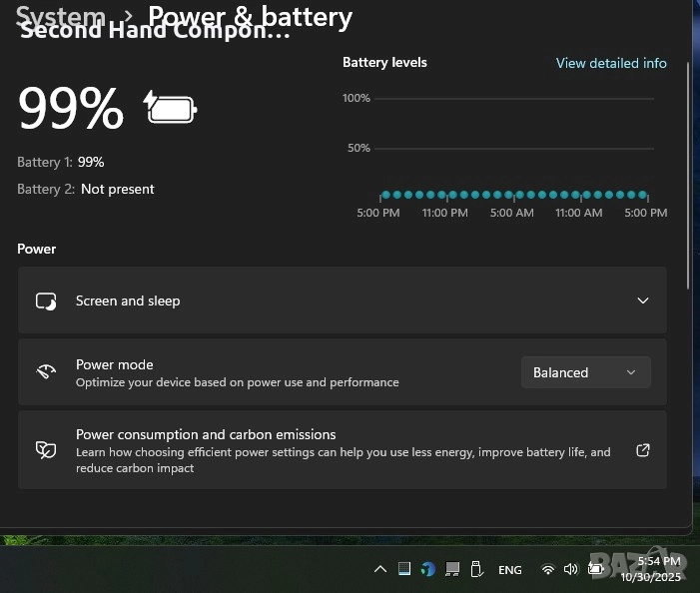Click the volume speaker icon in taskbar

(x=570, y=569)
